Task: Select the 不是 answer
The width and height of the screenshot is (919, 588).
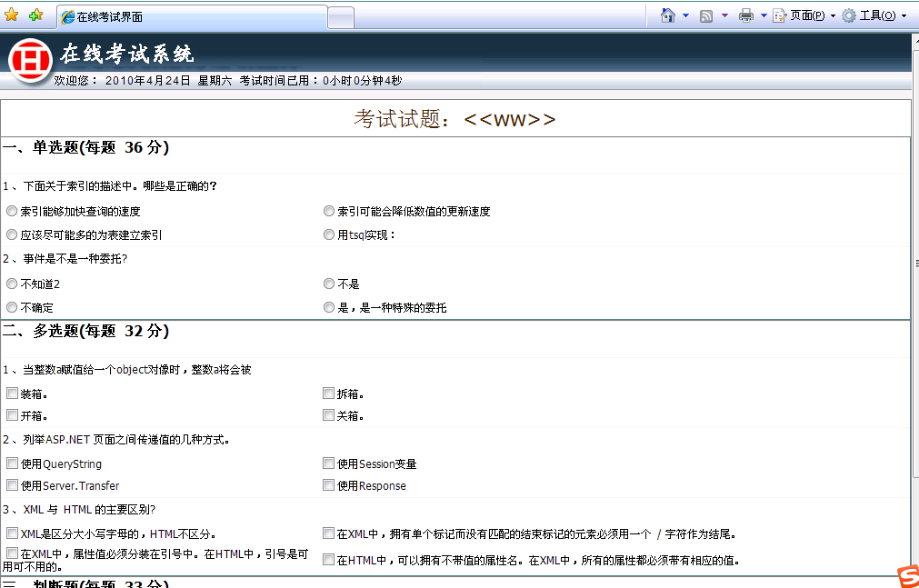Action: pos(329,284)
